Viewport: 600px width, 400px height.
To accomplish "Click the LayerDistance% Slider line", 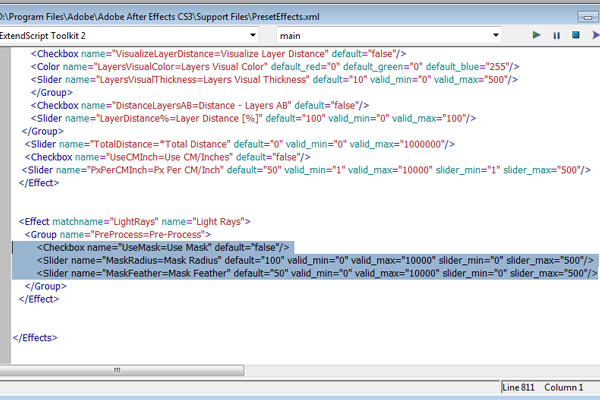I will 253,118.
